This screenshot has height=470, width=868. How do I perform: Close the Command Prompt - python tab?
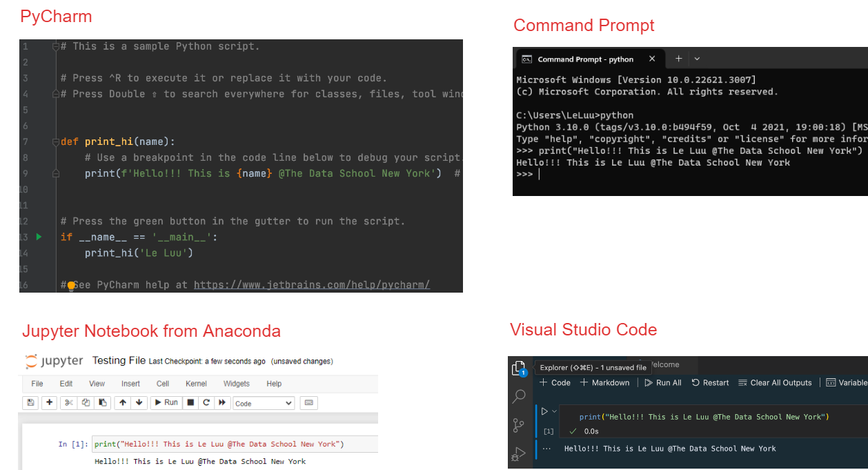click(652, 59)
